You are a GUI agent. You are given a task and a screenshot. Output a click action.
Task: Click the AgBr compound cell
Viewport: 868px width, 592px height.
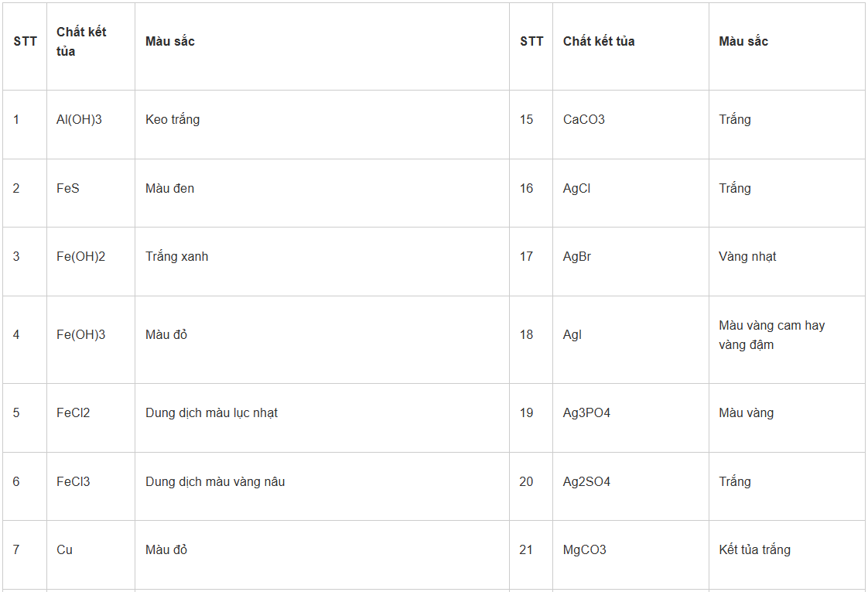[577, 257]
